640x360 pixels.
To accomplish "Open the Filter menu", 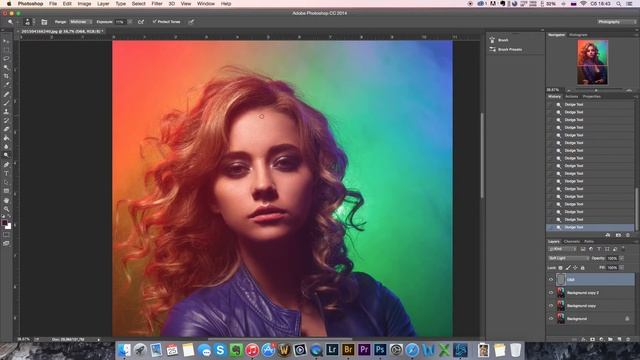I will (157, 4).
